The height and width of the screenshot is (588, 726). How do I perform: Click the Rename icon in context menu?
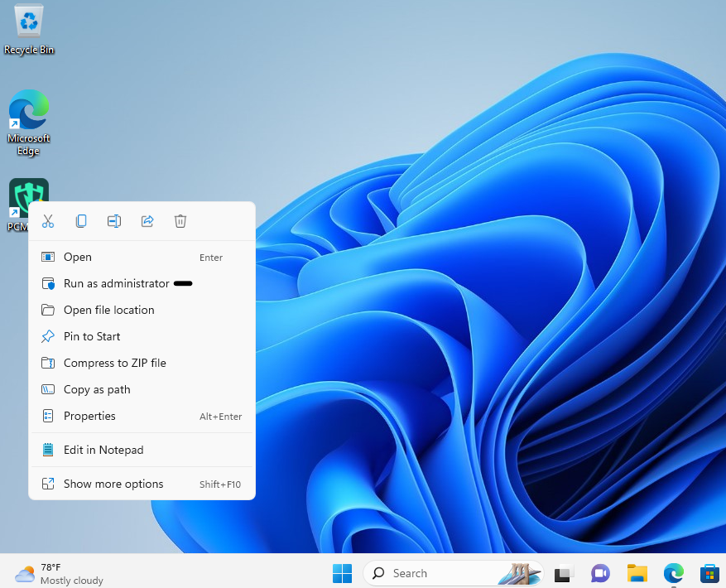tap(114, 221)
